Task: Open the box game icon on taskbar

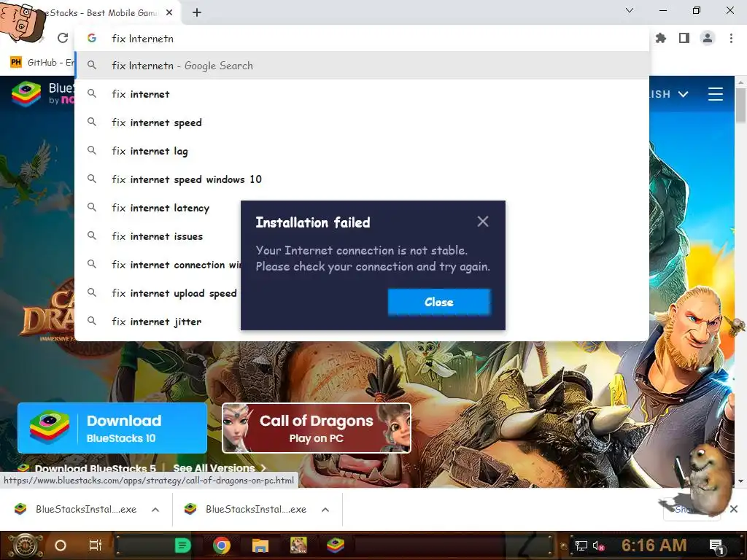Action: pos(298,545)
